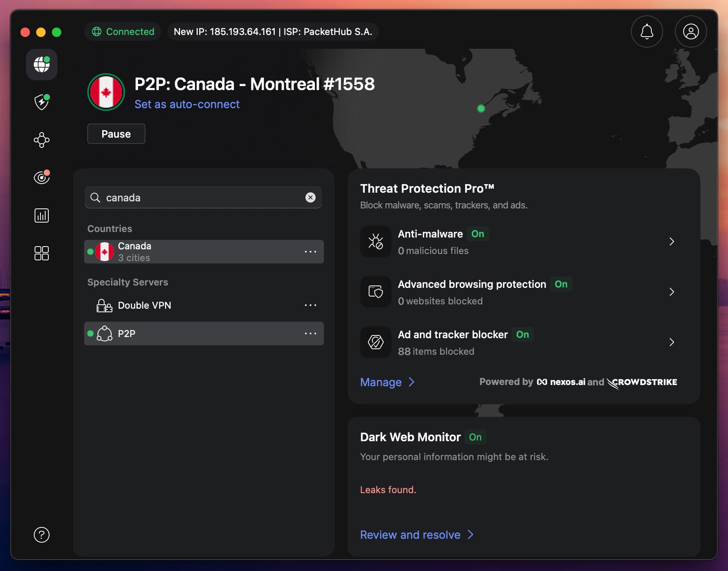
Task: Open the VPN globe tab in sidebar
Action: 41,64
